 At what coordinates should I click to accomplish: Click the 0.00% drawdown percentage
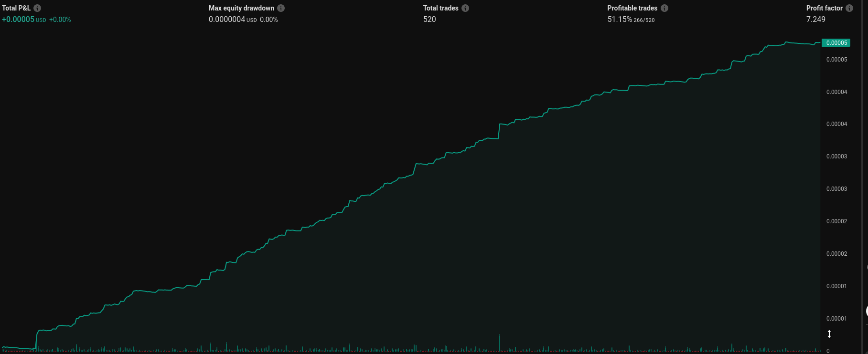[269, 20]
